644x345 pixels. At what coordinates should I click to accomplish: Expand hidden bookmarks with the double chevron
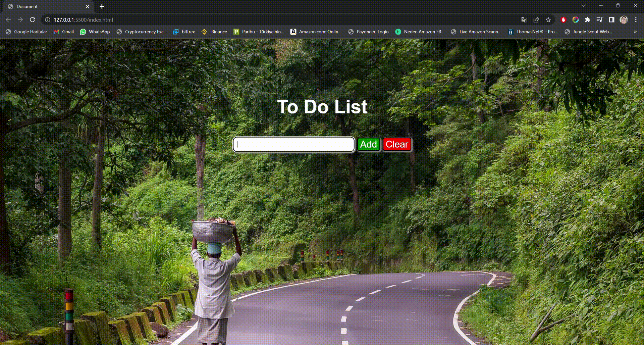635,32
